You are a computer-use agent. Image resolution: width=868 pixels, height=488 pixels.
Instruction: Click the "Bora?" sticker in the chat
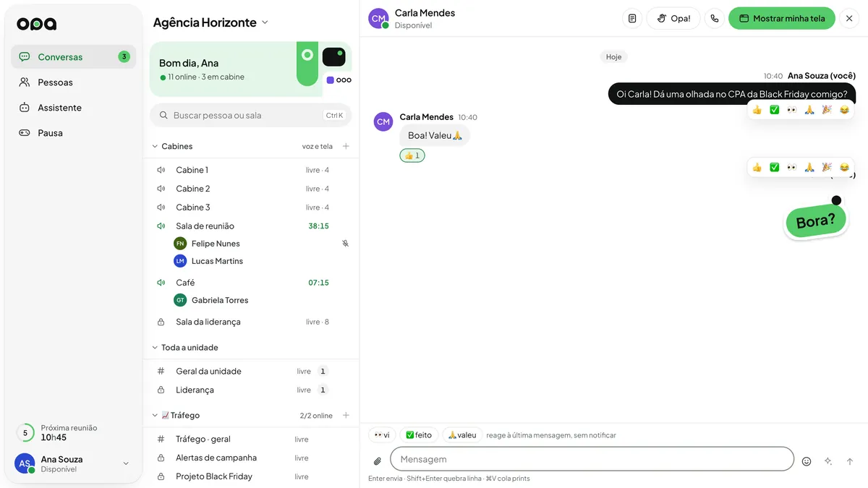pyautogui.click(x=816, y=221)
